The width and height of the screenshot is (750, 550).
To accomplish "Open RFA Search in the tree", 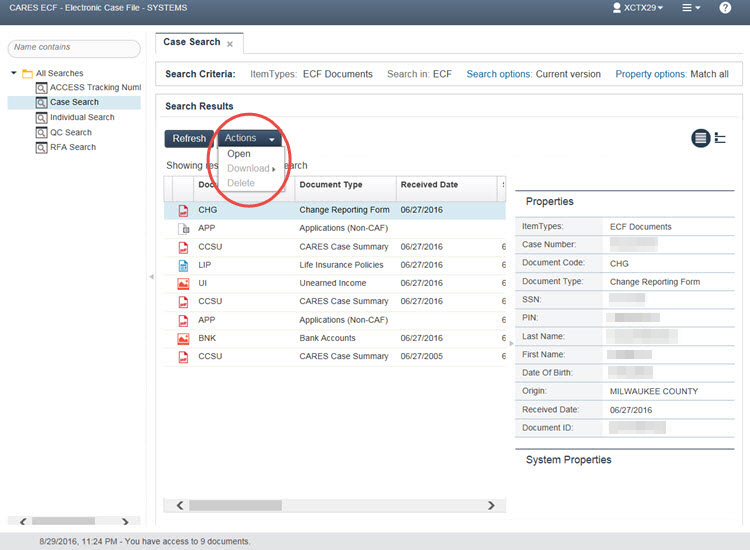I will pyautogui.click(x=73, y=147).
